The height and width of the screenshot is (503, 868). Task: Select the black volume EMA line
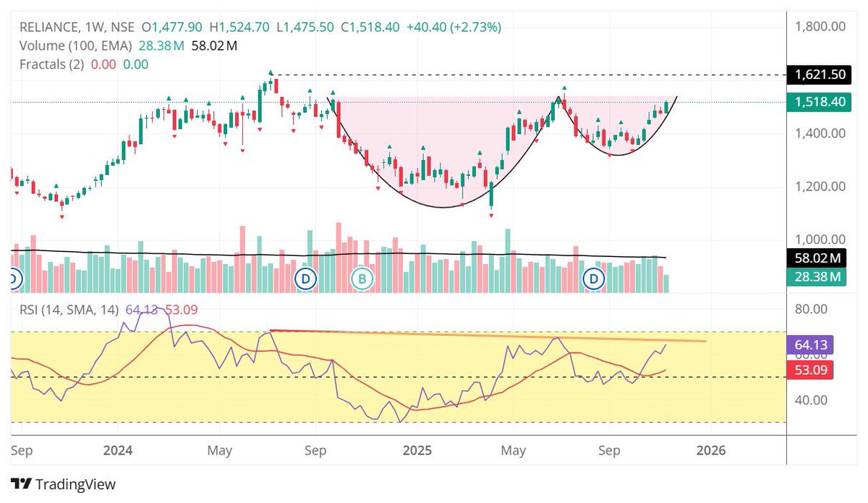[x=339, y=253]
